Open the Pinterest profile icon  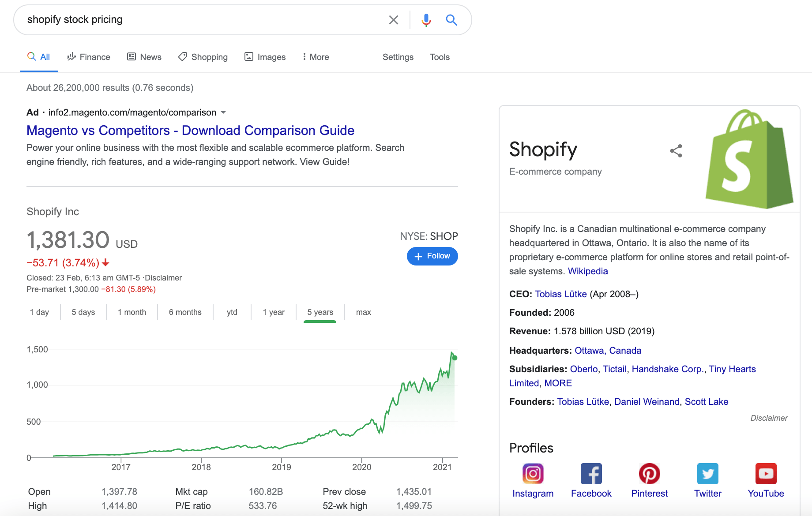[650, 474]
